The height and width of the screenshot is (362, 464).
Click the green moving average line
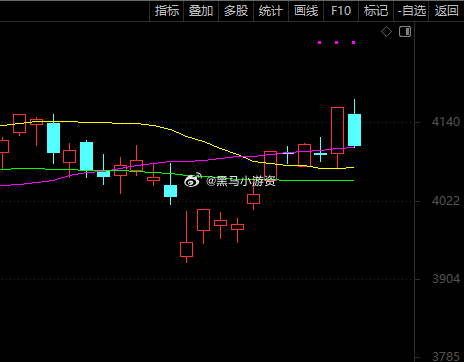point(317,180)
